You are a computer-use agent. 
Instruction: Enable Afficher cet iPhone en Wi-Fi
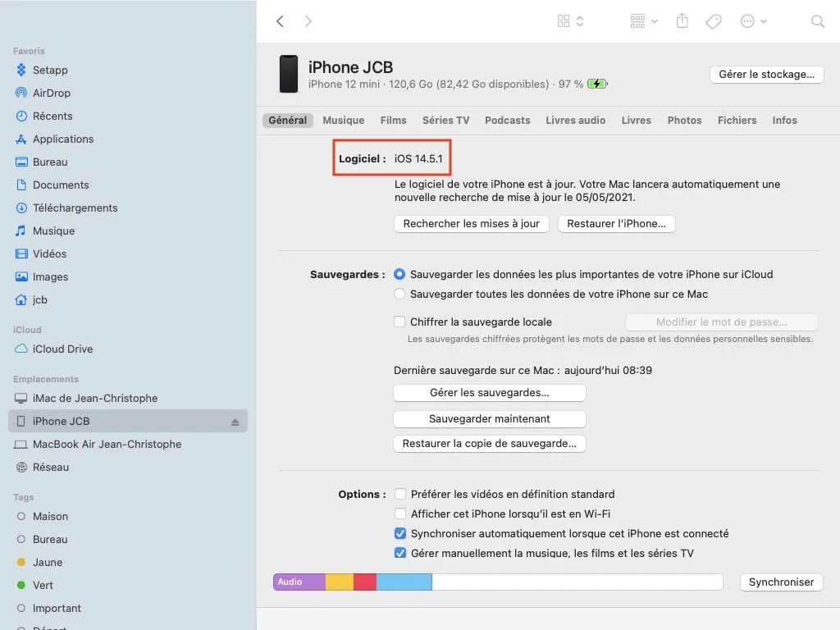click(399, 514)
